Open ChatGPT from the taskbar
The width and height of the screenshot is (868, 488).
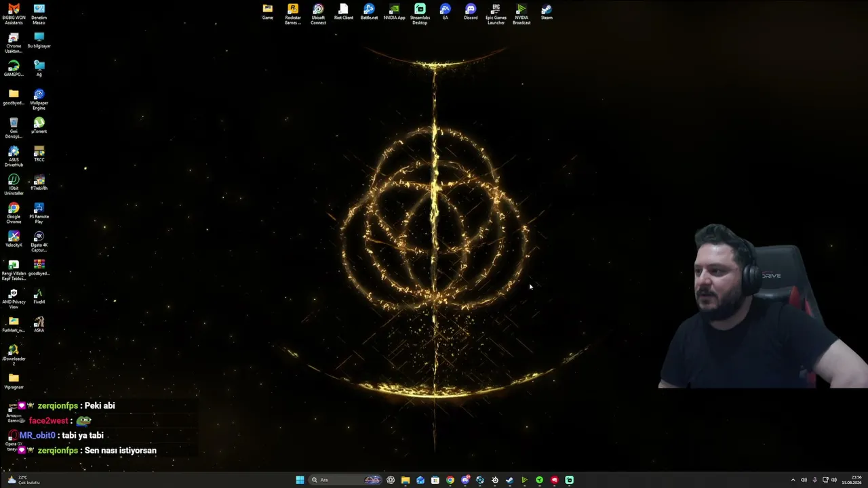click(391, 480)
